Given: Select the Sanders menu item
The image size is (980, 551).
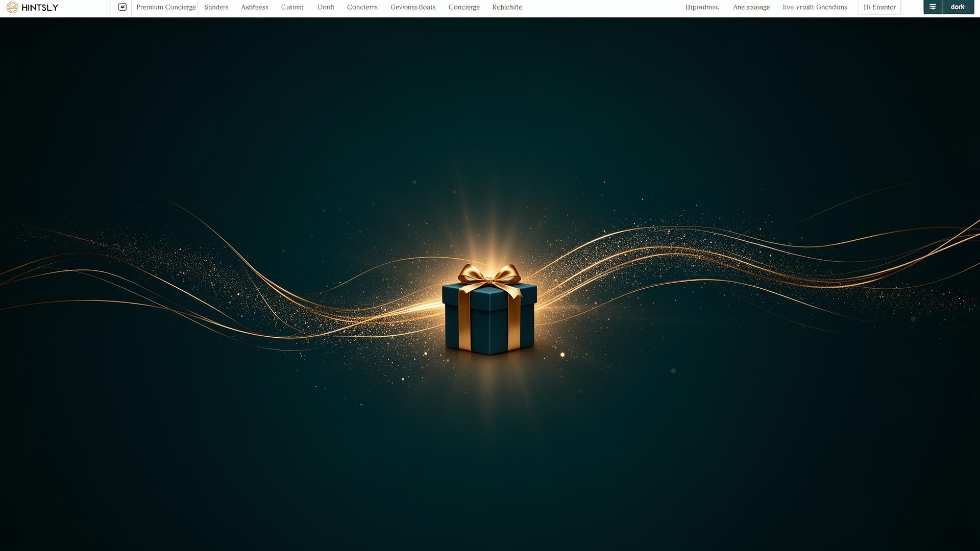Looking at the screenshot, I should [x=216, y=7].
